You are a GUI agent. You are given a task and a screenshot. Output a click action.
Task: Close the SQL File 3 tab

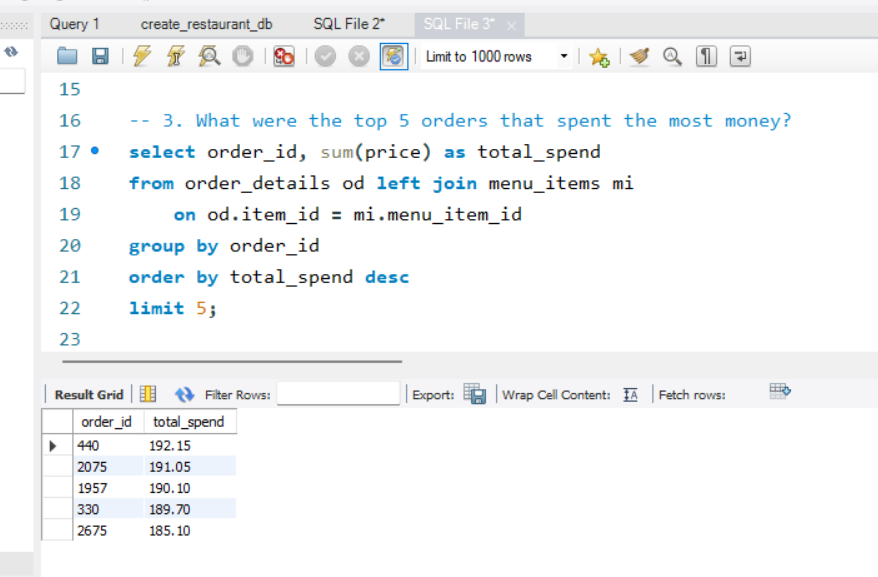click(511, 25)
